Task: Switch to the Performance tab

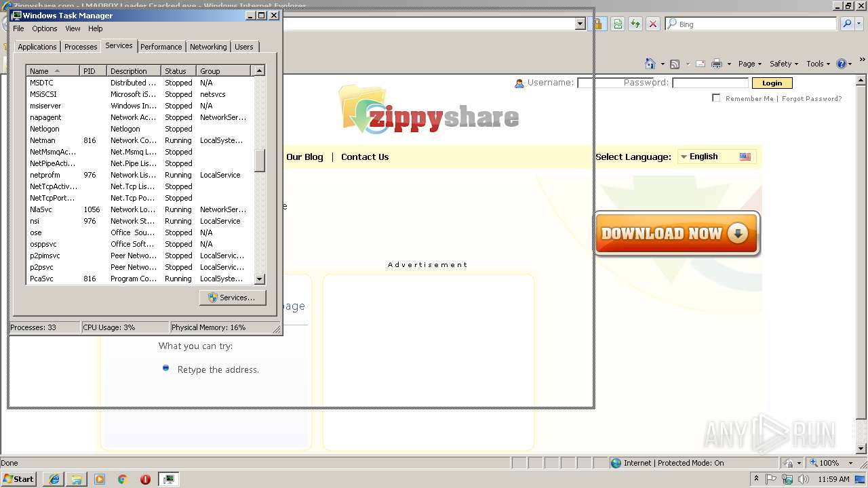Action: tap(161, 47)
